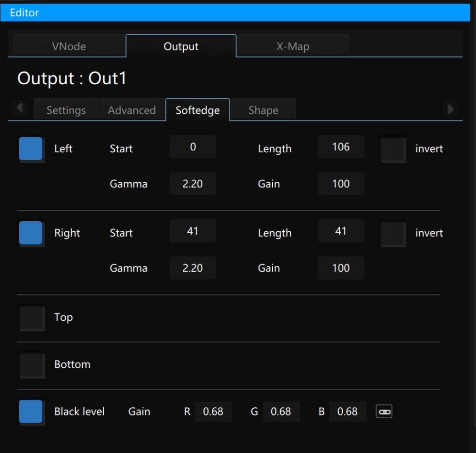Open the Advanced sub-tab
Viewport: 476px width, 453px height.
[x=132, y=110]
